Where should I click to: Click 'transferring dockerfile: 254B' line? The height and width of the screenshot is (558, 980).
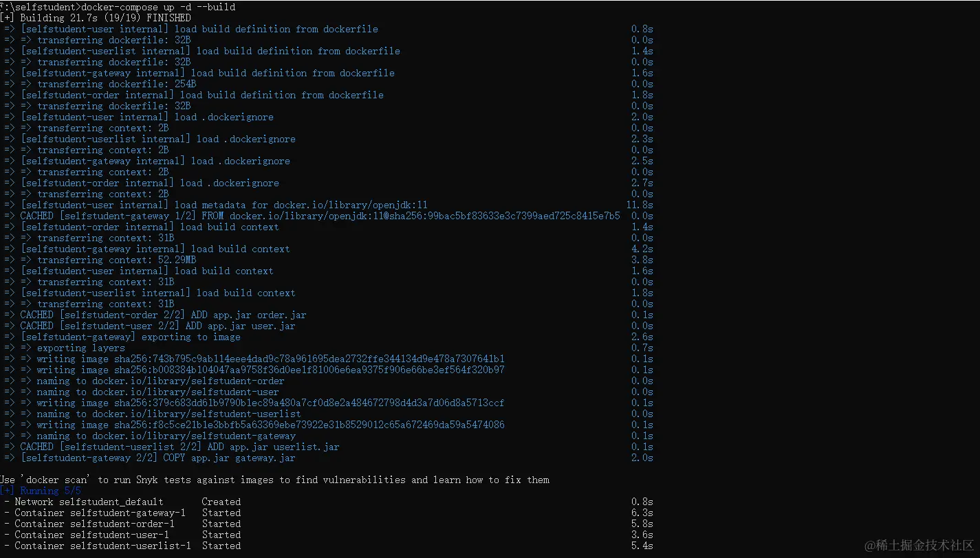coord(100,84)
